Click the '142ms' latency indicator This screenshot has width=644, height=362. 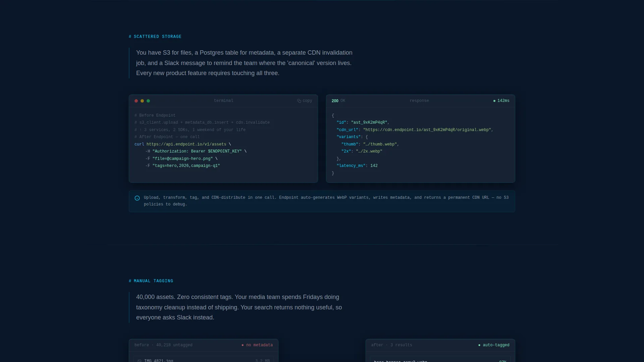click(x=503, y=101)
